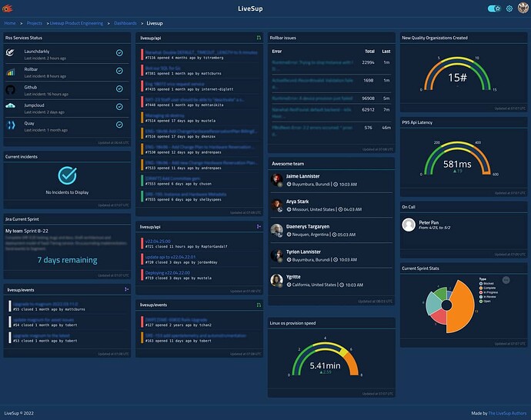Image resolution: width=531 pixels, height=420 pixels.
Task: Go to Home in the breadcrumb
Action: pos(10,23)
